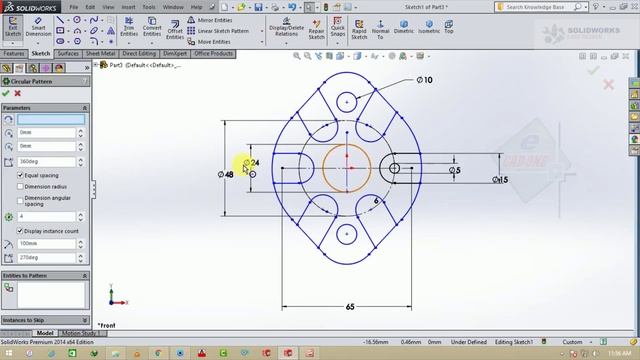
Task: Click the Trim Entities tool
Action: [x=129, y=27]
